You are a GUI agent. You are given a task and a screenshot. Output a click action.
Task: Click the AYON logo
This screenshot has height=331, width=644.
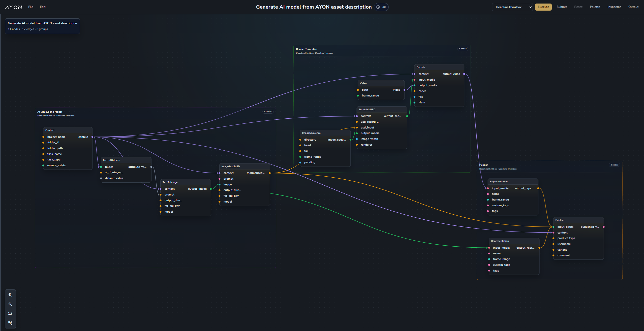(14, 7)
